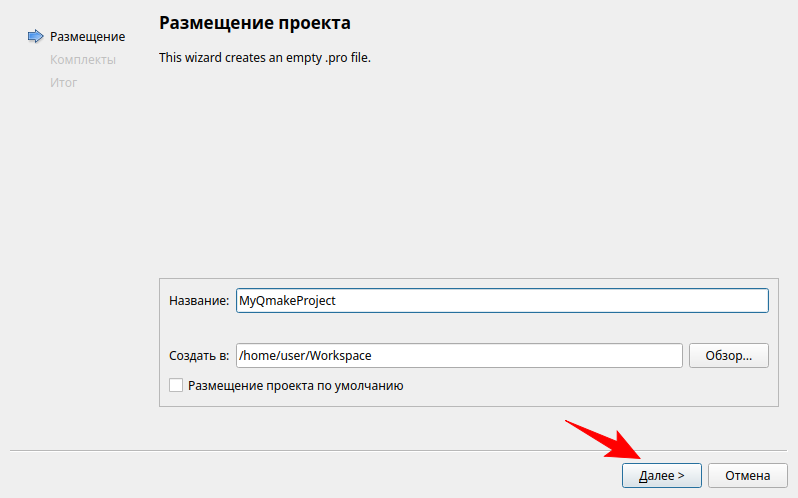The height and width of the screenshot is (498, 798).
Task: Click the Создать в field label
Action: click(x=199, y=356)
